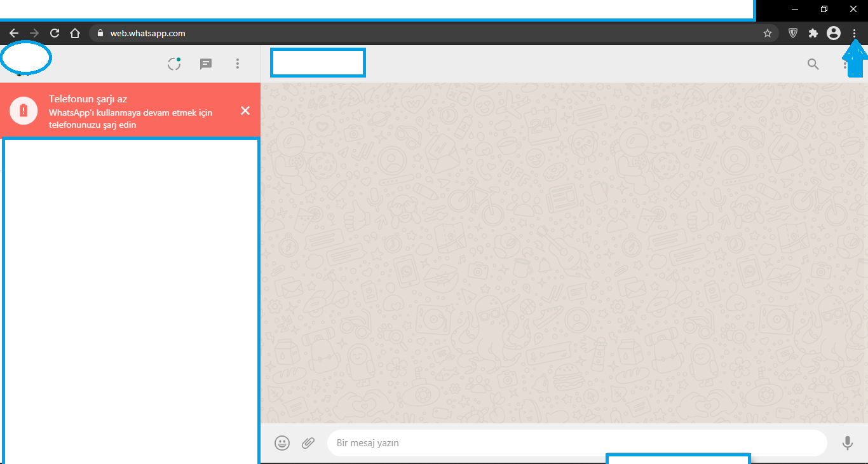Go back to the previous page

pos(14,33)
